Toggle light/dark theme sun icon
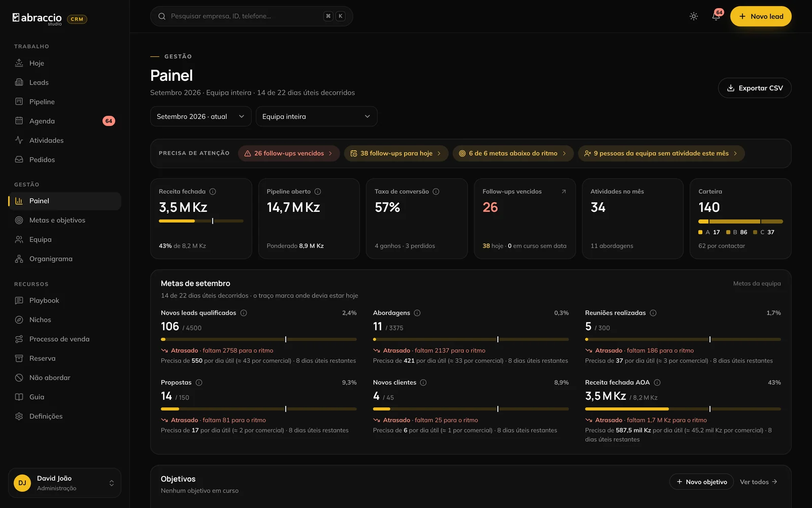 click(x=694, y=16)
